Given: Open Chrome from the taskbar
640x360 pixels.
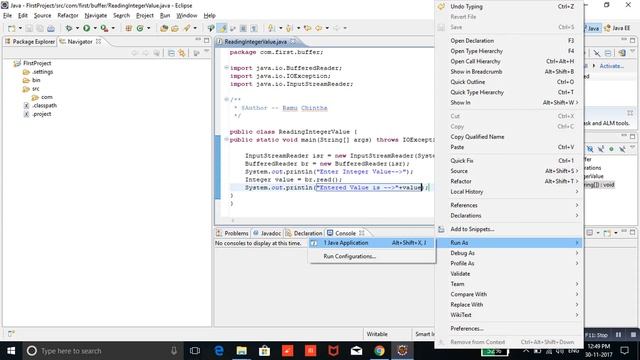Looking at the screenshot, I should 379,351.
